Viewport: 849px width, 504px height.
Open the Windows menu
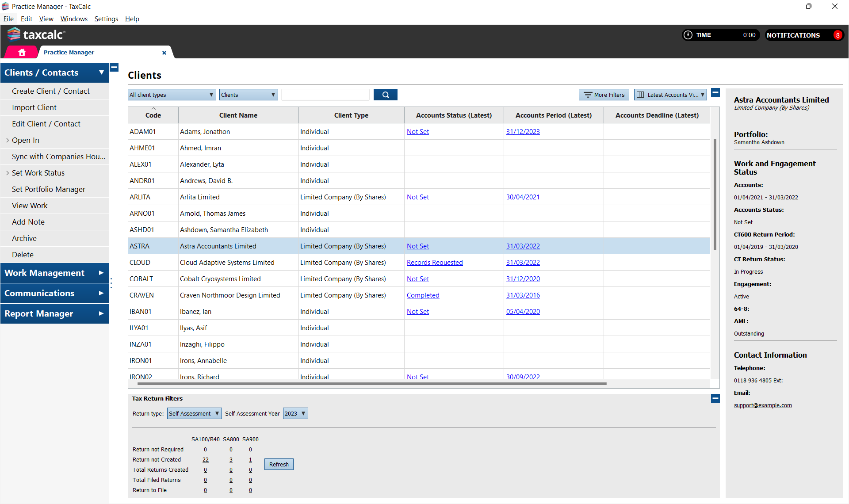[x=74, y=19]
